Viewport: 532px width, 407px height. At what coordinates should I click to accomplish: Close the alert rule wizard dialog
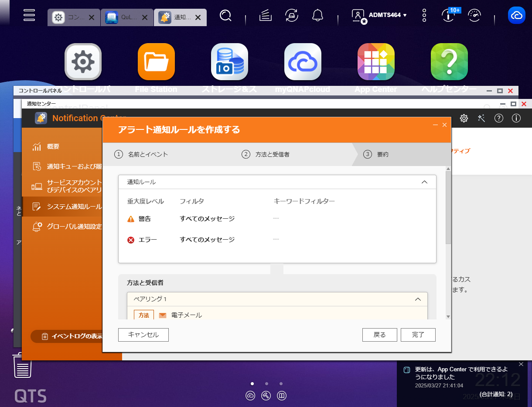(x=444, y=125)
